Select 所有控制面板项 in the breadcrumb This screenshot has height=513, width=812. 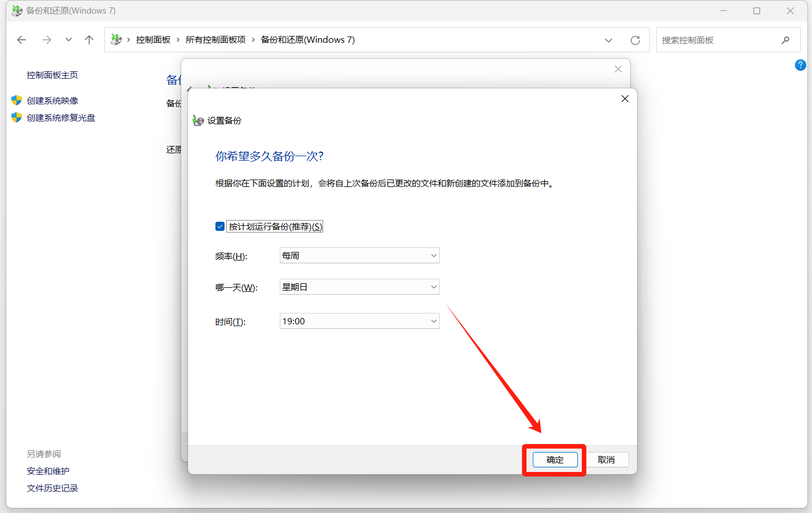215,40
